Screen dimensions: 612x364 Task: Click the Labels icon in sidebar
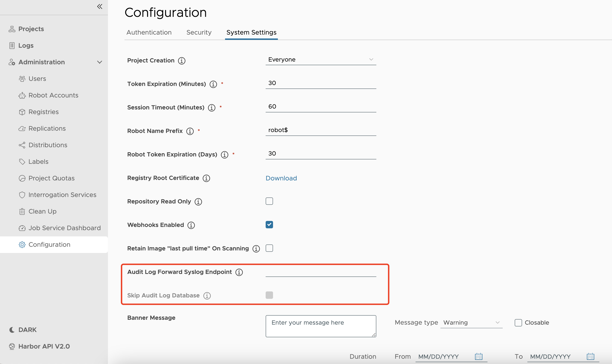22,161
